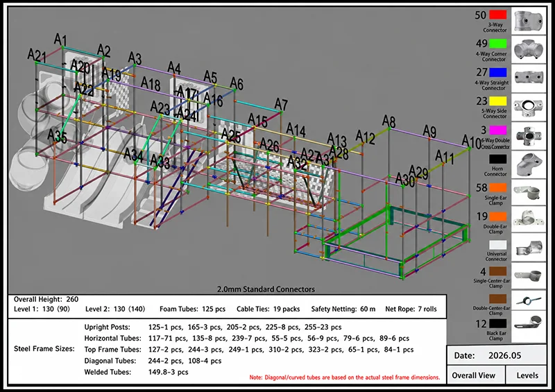Click the 'Level 2: 130 (140)' text
The image size is (555, 392).
tap(115, 309)
